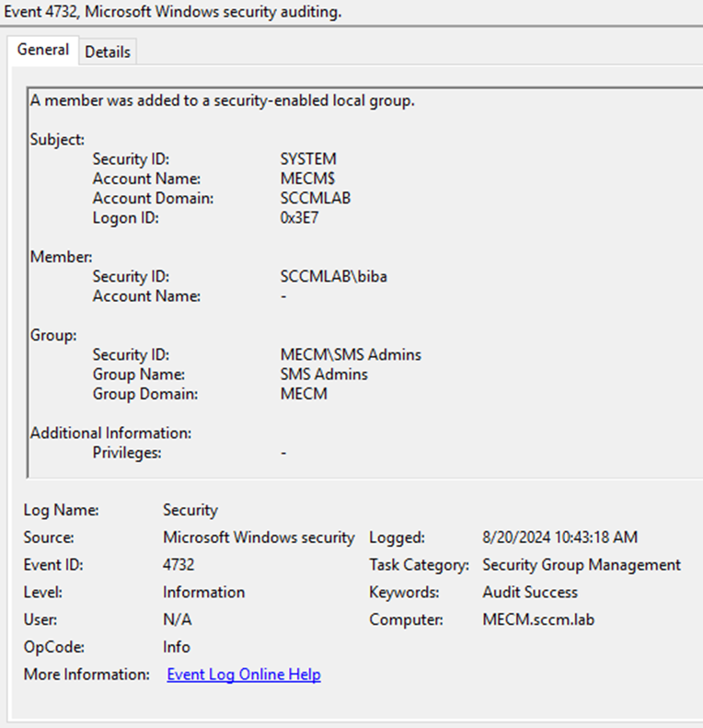The width and height of the screenshot is (703, 728).
Task: Switch to the General tab
Action: coord(42,50)
